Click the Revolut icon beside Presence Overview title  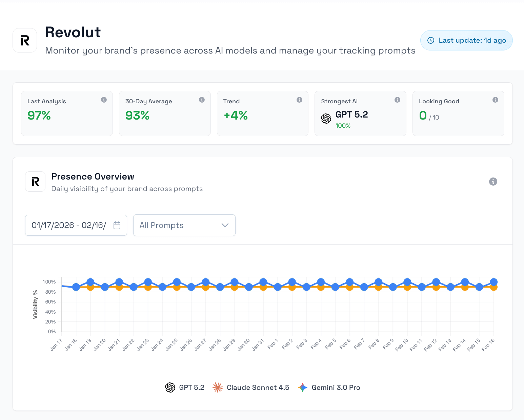coord(35,182)
